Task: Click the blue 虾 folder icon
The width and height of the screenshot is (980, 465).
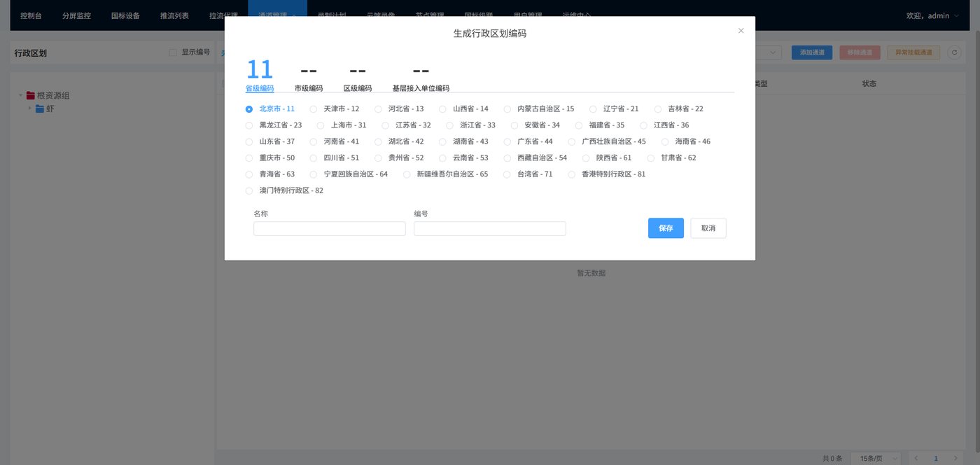Action: pyautogui.click(x=40, y=109)
